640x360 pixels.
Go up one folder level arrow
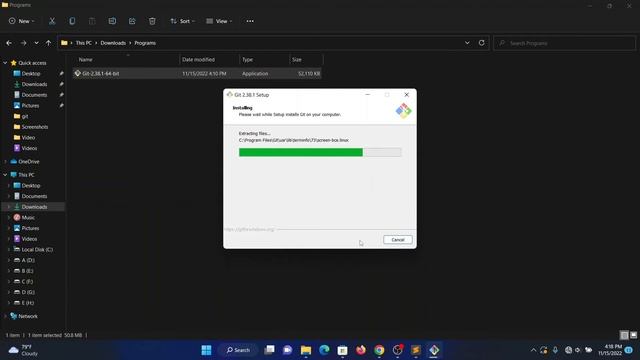(x=48, y=43)
